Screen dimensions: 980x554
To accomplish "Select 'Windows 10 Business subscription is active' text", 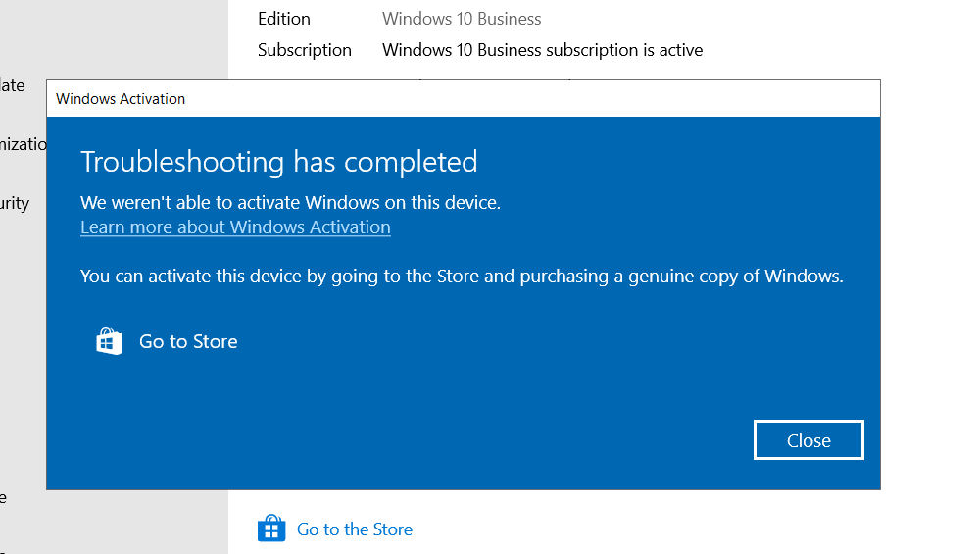I will pos(543,50).
